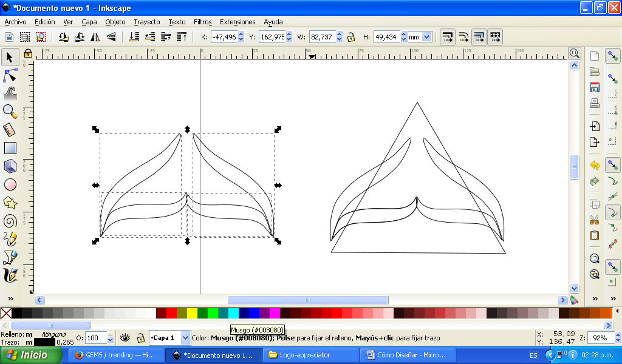Viewport: 622px width, 364px height.
Task: Increase the X position spinner
Action: point(241,35)
